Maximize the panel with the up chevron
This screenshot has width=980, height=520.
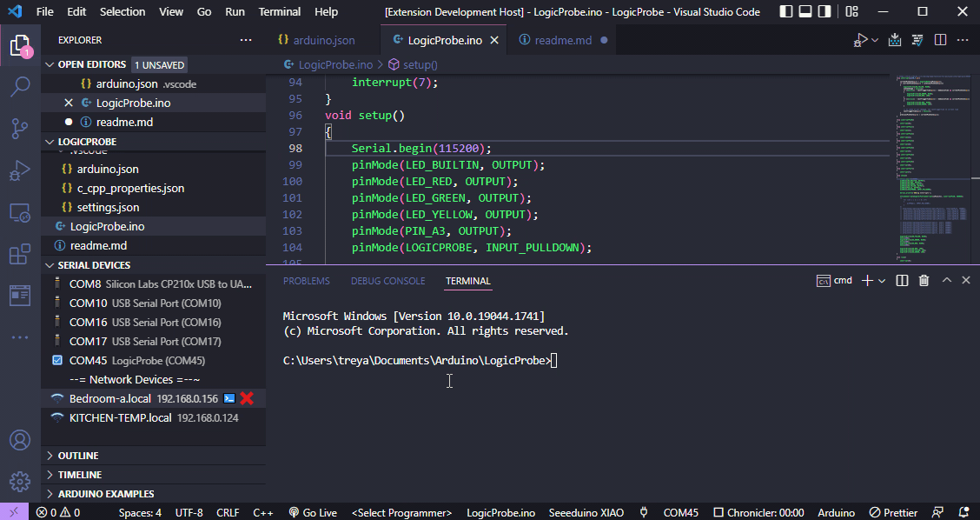click(947, 280)
